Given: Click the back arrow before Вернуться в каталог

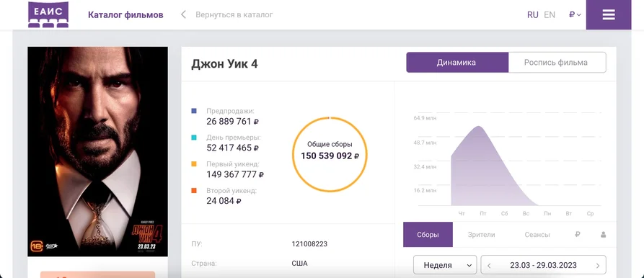Looking at the screenshot, I should coord(184,14).
